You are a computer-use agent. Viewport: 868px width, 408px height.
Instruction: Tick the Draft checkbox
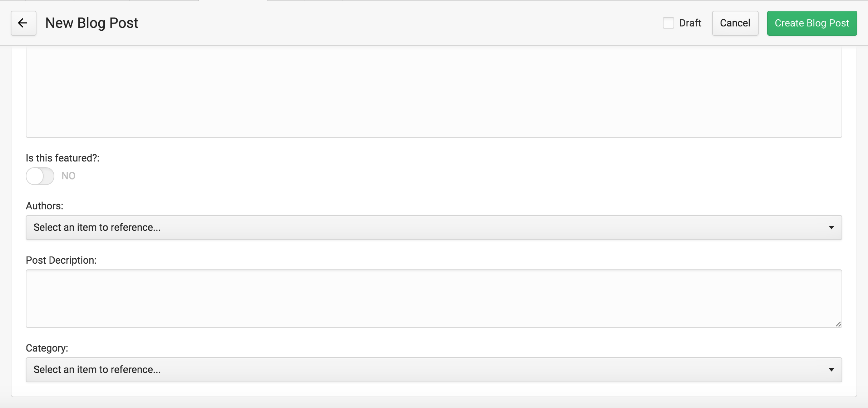pyautogui.click(x=668, y=23)
